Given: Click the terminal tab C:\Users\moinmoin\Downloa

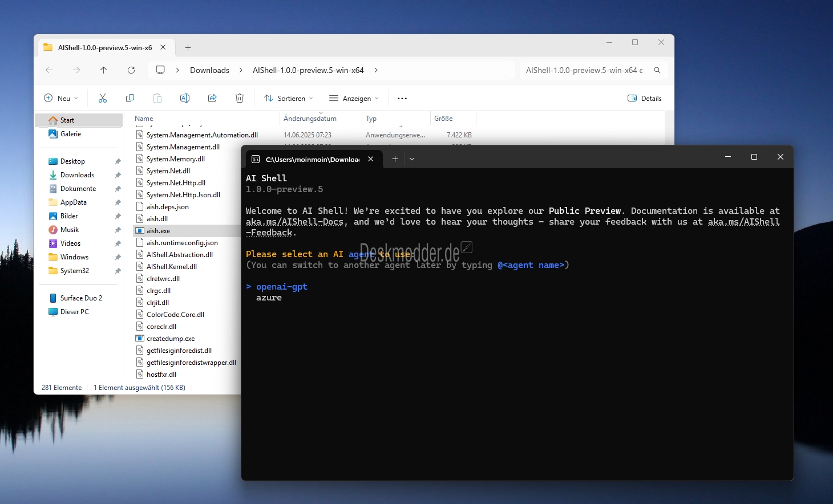Looking at the screenshot, I should [x=313, y=159].
